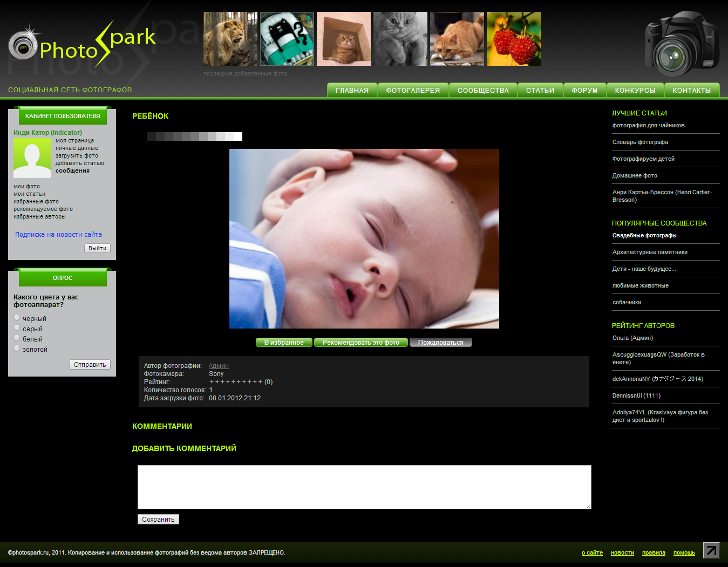Click footer link 'помощь'
Viewport: 728px width, 567px height.
point(684,552)
